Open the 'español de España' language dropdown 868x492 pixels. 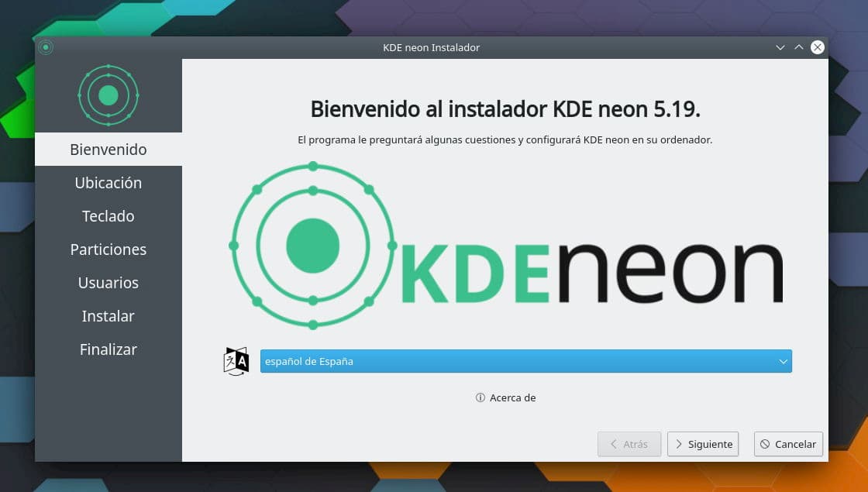coord(525,361)
